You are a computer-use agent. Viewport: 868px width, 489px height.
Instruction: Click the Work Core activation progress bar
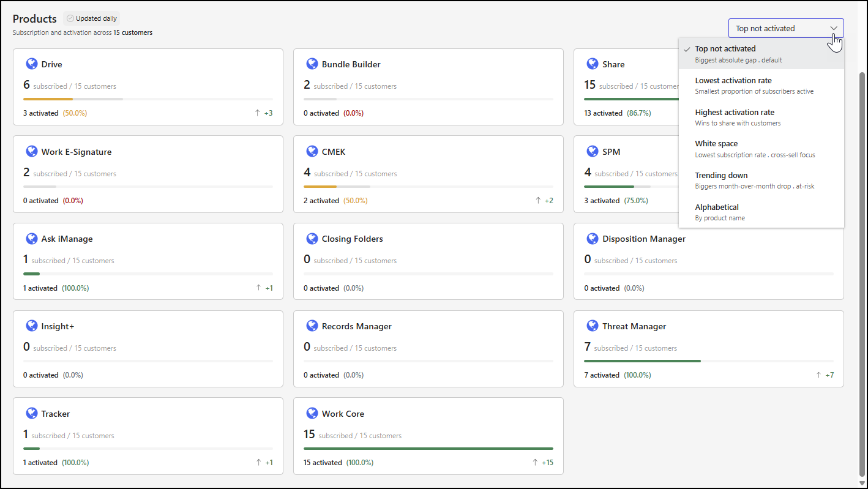[428, 448]
